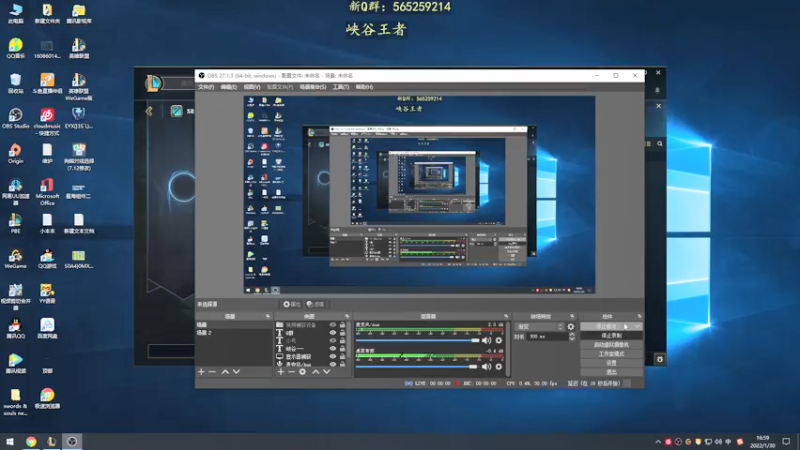Toggle lock on Q群 text source

click(342, 333)
